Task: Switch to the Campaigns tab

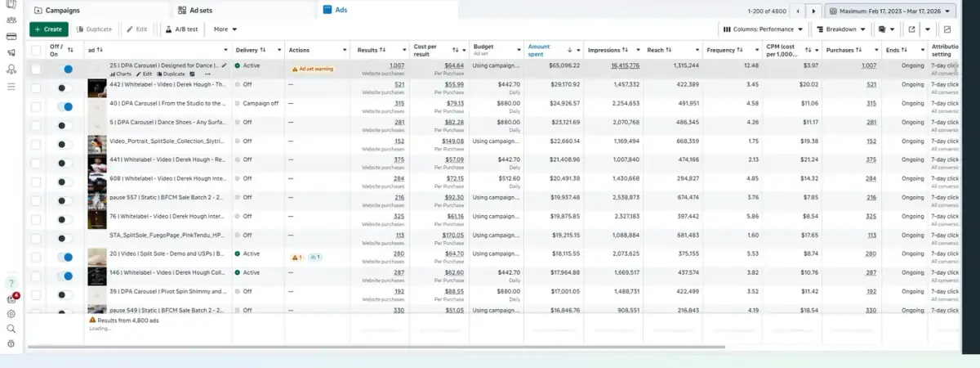Action: [57, 11]
